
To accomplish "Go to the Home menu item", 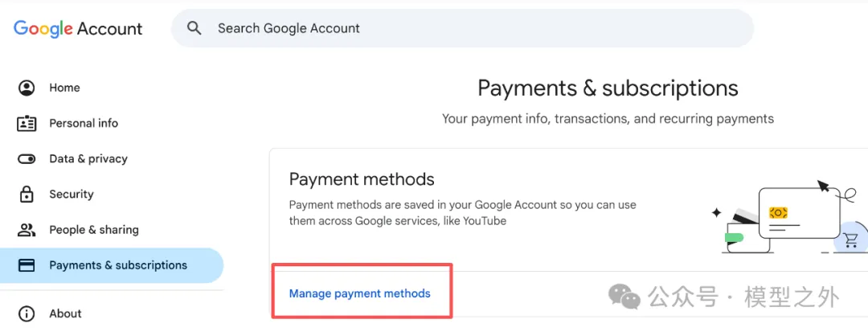I will [x=64, y=88].
